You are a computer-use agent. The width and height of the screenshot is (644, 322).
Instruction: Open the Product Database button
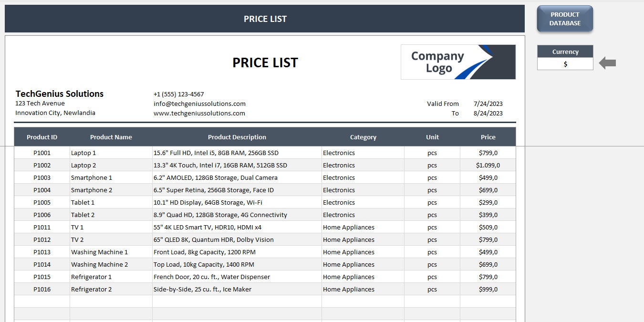pos(565,19)
